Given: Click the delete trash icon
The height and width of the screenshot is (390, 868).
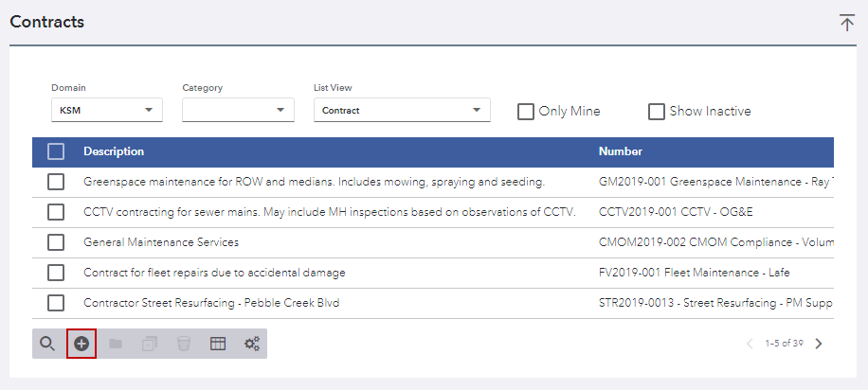Looking at the screenshot, I should (x=184, y=344).
